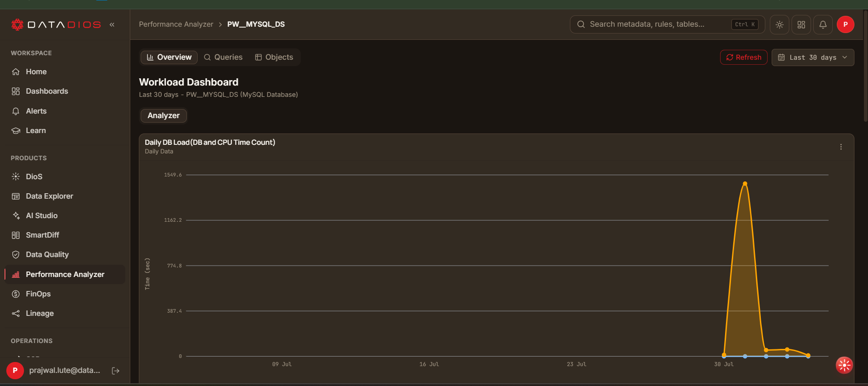This screenshot has height=386, width=868.
Task: Go to Home in the sidebar
Action: click(x=65, y=71)
